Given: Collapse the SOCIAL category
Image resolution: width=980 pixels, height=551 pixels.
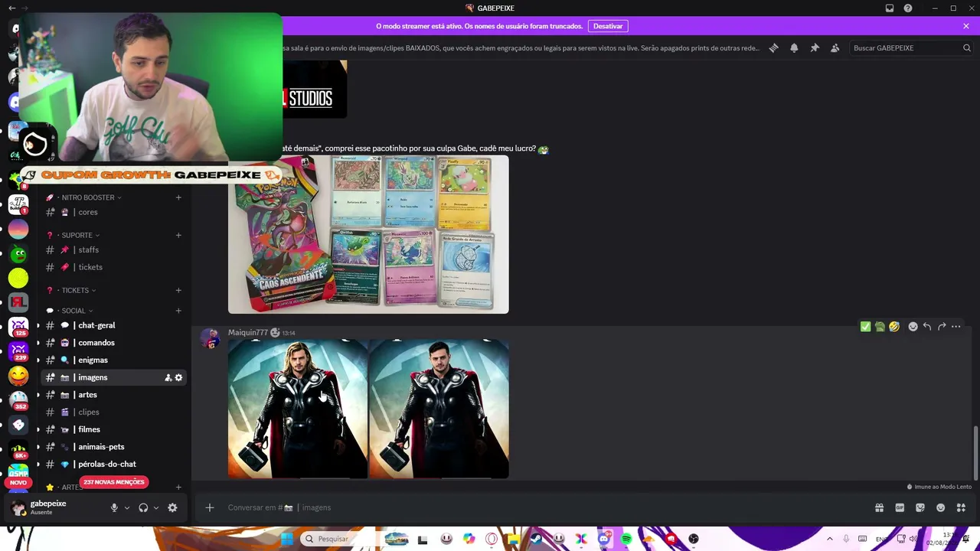Looking at the screenshot, I should click(72, 311).
